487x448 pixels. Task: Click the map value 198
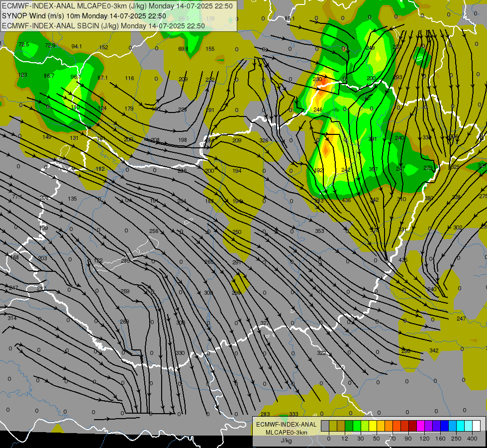183,139
